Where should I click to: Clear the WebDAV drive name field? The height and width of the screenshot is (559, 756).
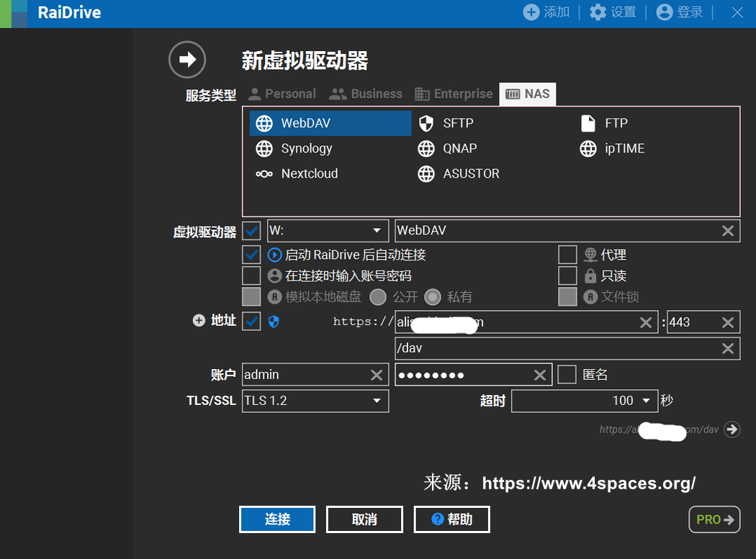coord(728,231)
